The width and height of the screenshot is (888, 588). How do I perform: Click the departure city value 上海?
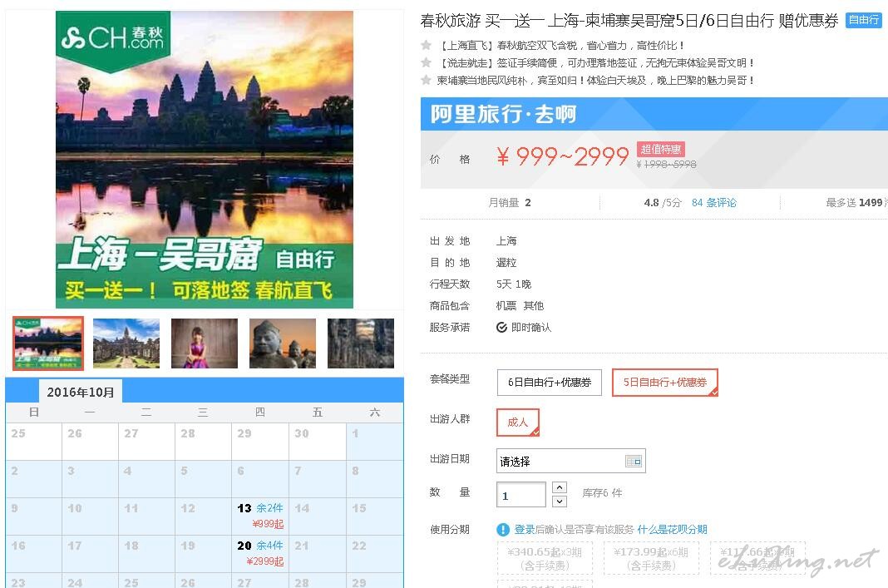point(506,240)
